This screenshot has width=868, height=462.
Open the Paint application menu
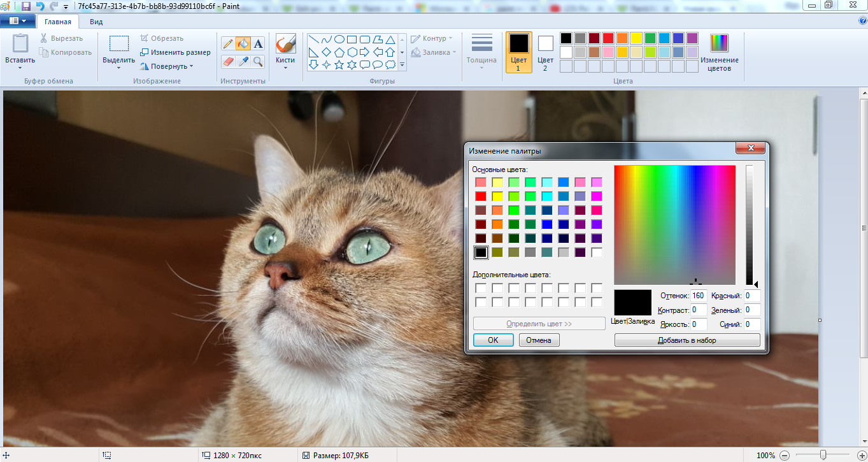pos(17,20)
